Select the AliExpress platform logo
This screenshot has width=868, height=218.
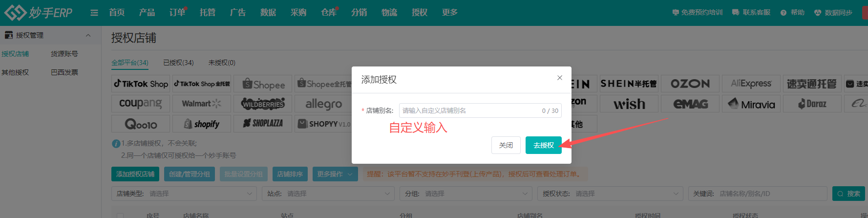pyautogui.click(x=751, y=84)
